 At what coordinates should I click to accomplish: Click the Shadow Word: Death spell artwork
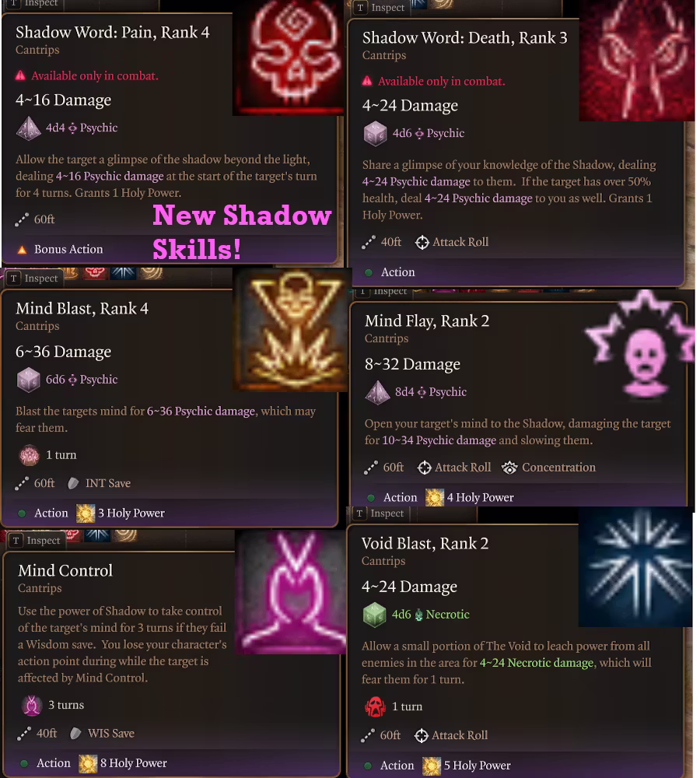coord(636,60)
